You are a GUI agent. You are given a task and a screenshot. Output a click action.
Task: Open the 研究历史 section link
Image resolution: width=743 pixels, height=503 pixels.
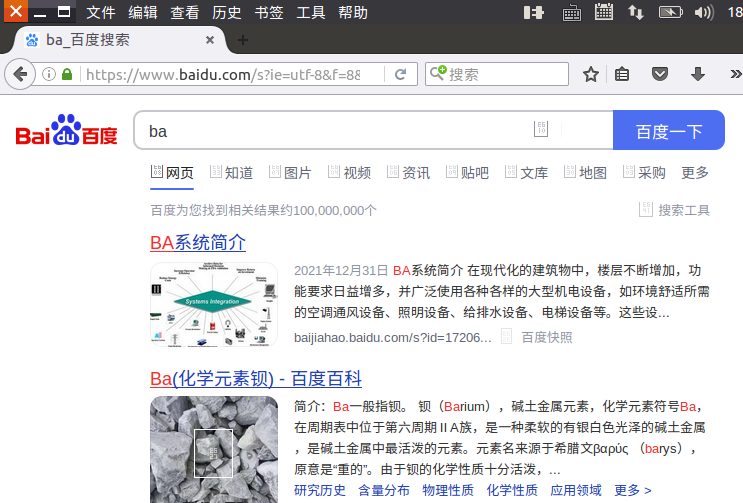pyautogui.click(x=320, y=490)
